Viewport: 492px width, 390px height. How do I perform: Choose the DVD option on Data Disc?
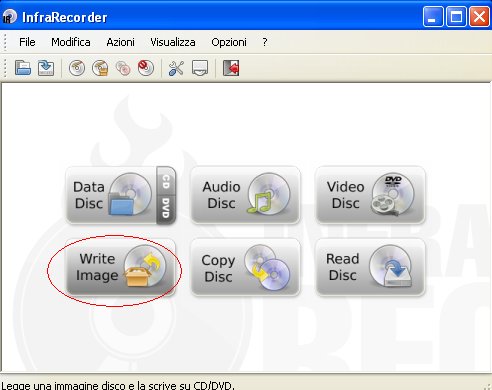(x=166, y=209)
